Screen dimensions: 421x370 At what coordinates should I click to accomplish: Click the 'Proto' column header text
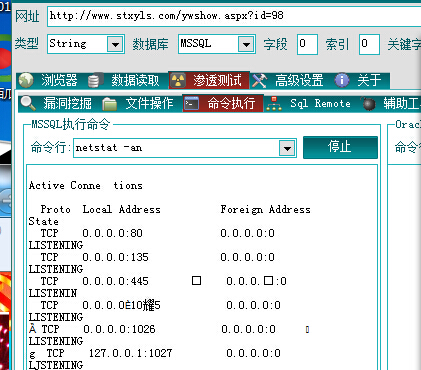click(x=55, y=210)
